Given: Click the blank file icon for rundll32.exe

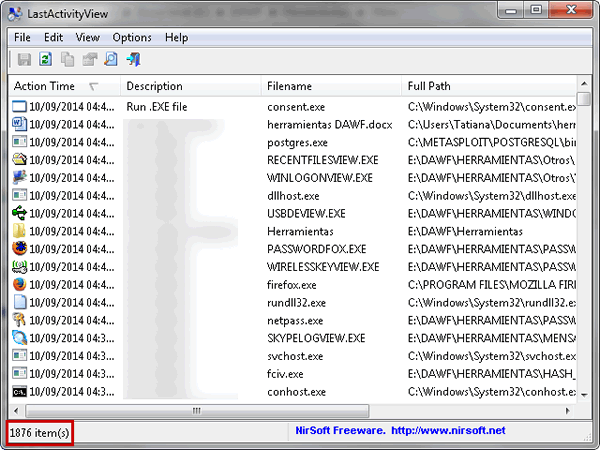Looking at the screenshot, I should [x=19, y=302].
